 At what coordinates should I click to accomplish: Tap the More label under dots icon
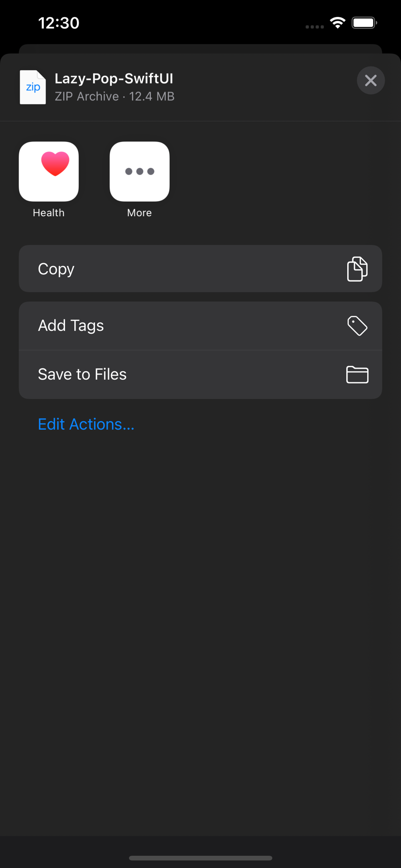(139, 213)
